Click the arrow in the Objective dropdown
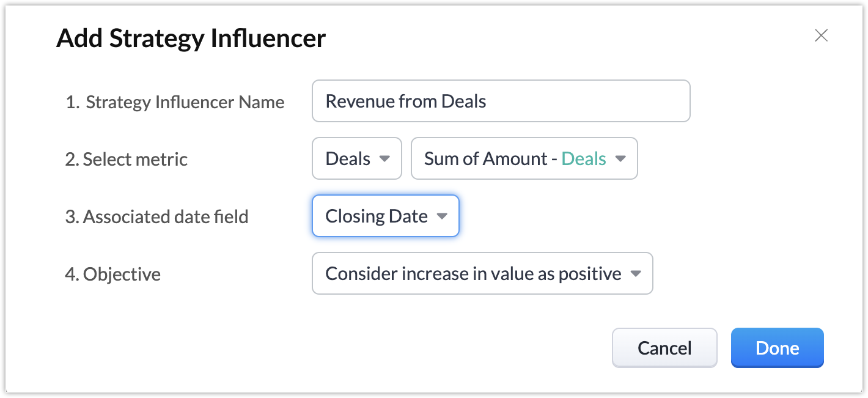 [636, 274]
